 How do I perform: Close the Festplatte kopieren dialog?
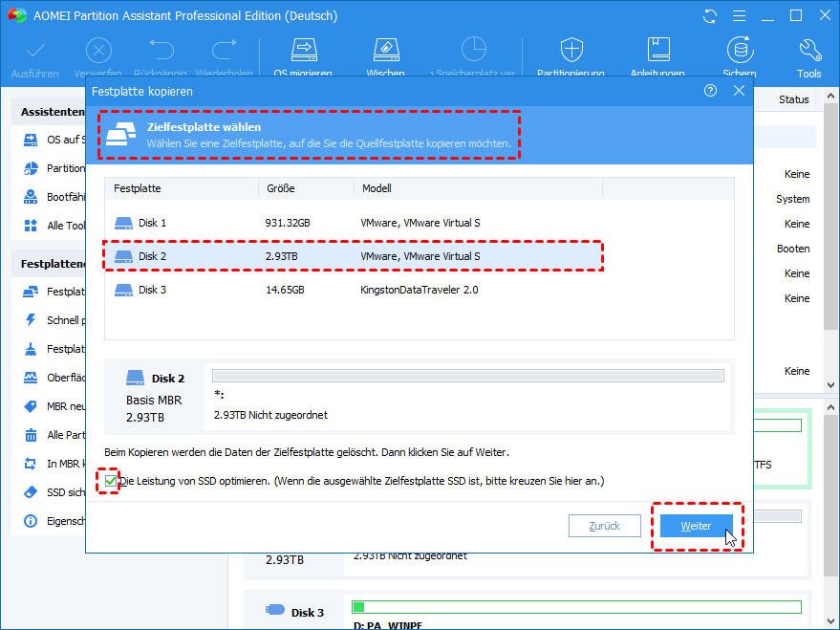pos(740,91)
